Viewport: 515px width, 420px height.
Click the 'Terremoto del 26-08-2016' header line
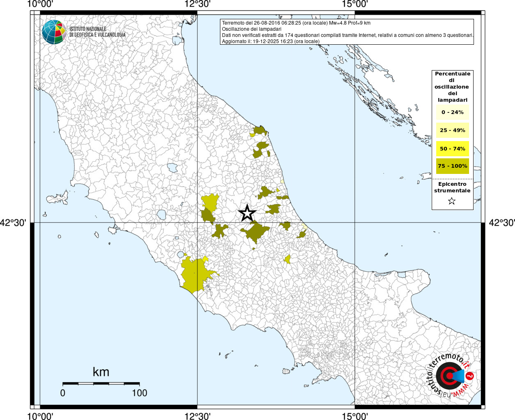[296, 23]
